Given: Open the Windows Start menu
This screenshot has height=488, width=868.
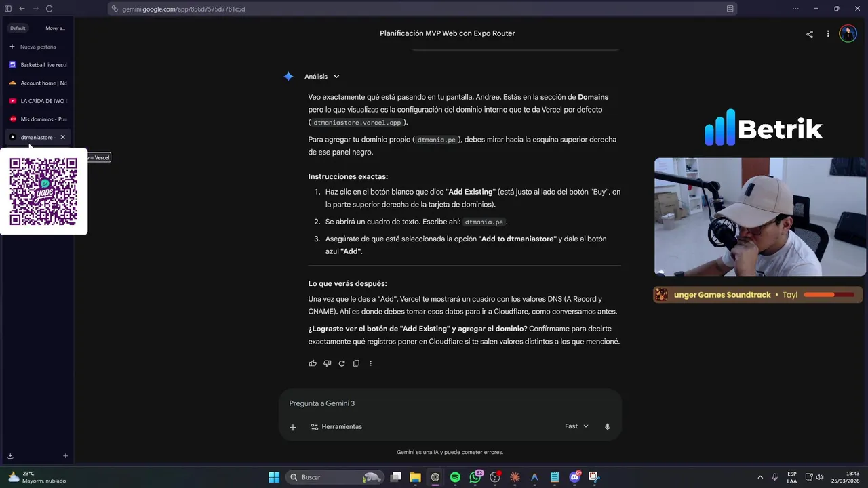Looking at the screenshot, I should tap(274, 477).
